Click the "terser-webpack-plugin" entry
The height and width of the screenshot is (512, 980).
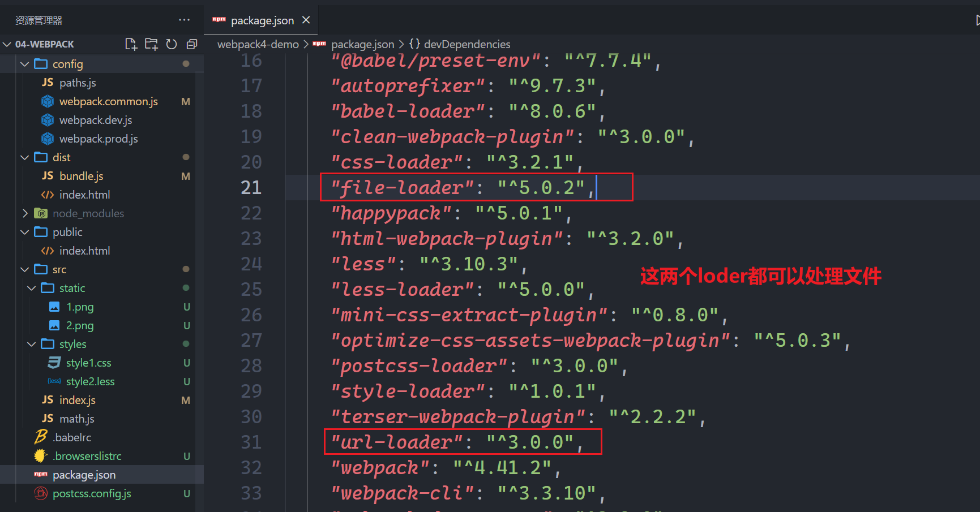(458, 416)
